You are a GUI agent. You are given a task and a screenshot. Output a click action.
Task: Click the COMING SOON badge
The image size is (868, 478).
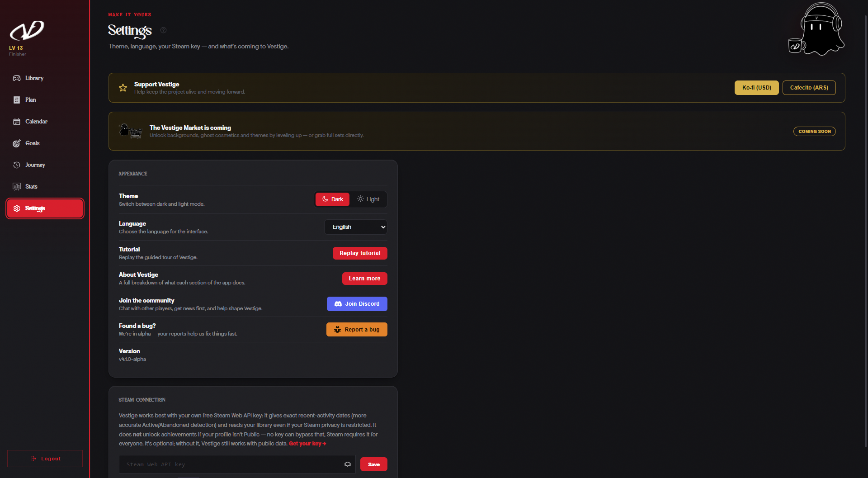click(x=814, y=132)
